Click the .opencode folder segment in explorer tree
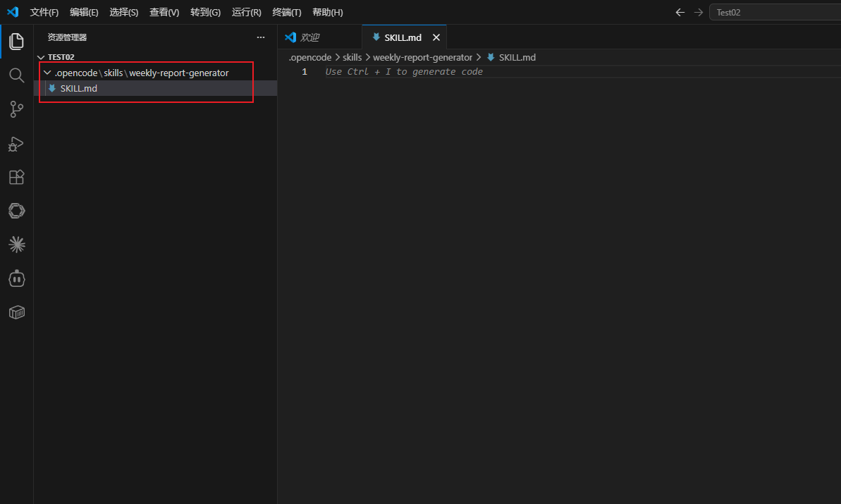The height and width of the screenshot is (504, 841). (x=76, y=73)
